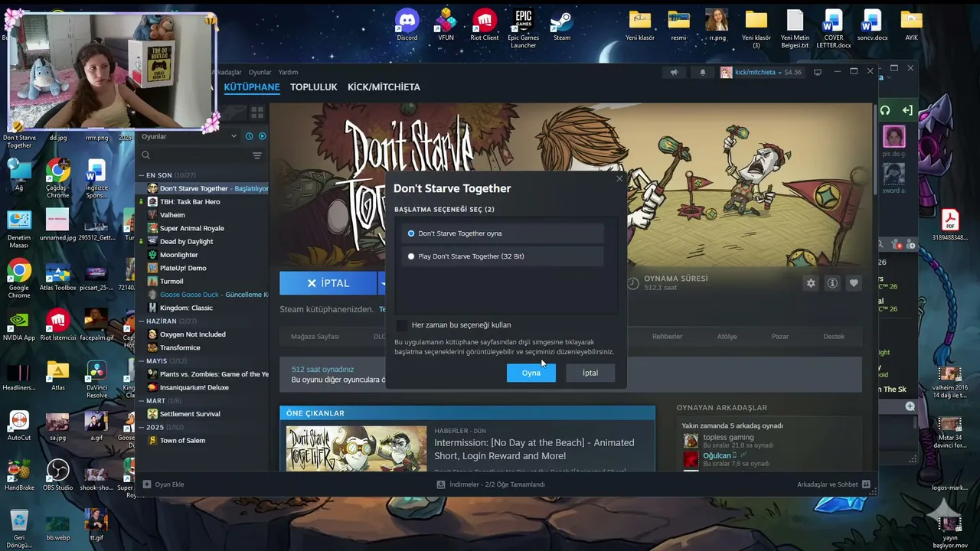This screenshot has width=980, height=551.
Task: Launch the Riot Client desktop shortcut
Action: pos(485,24)
